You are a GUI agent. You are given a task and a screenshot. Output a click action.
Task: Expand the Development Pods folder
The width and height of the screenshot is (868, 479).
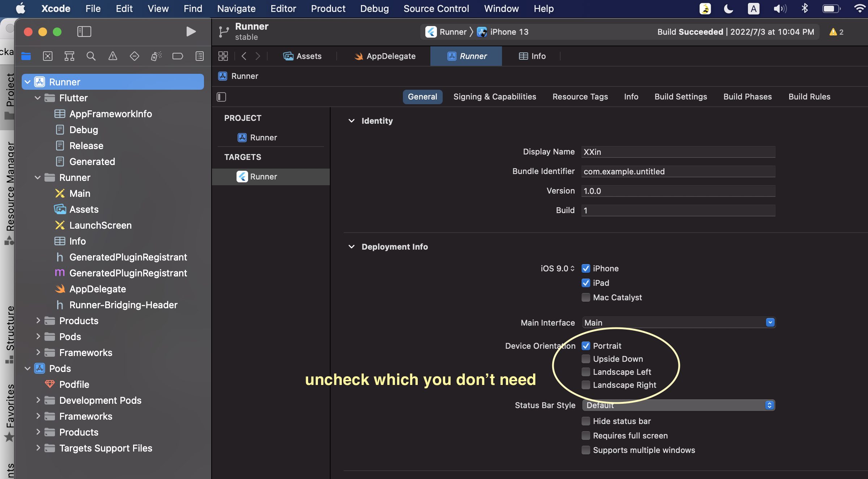[38, 400]
